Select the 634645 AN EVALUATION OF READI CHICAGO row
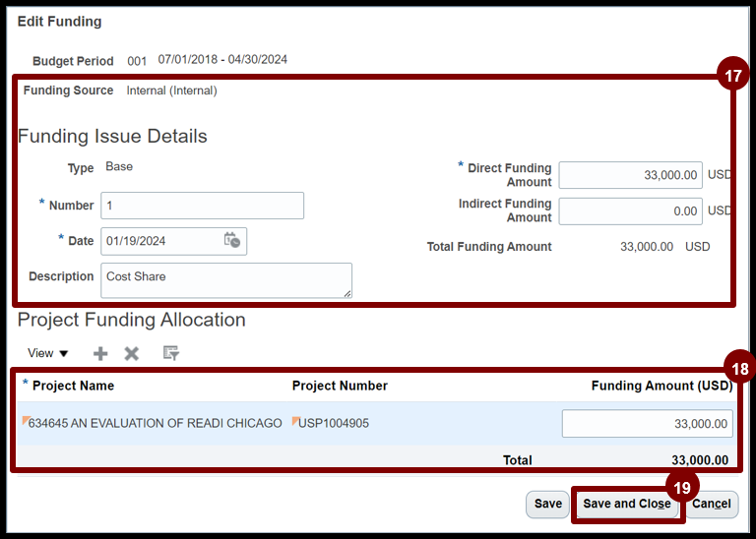Viewport: 756px width, 539px height. coord(155,423)
